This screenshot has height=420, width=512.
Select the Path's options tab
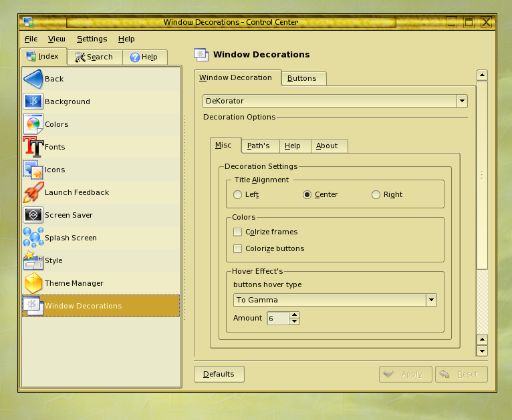[260, 146]
